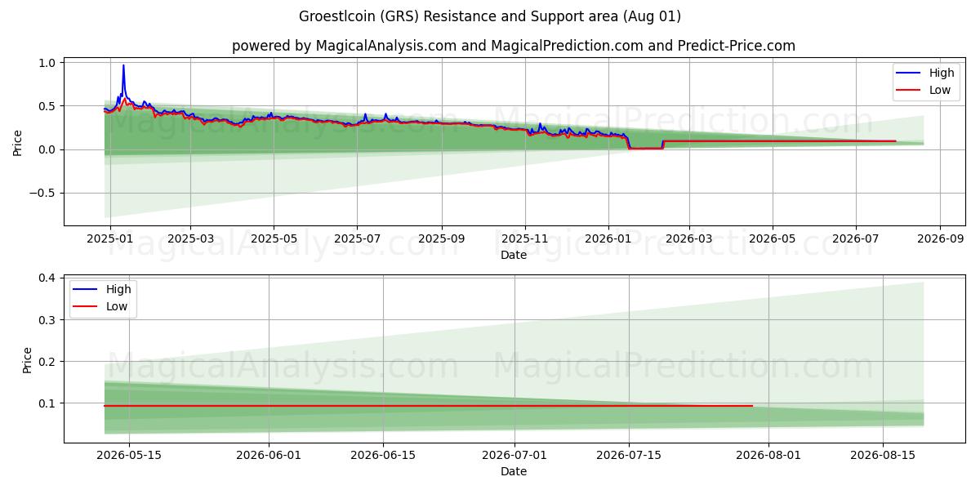Viewport: 980px width, 490px height.
Task: Select the '2026-05' tick label
Action: pyautogui.click(x=773, y=239)
